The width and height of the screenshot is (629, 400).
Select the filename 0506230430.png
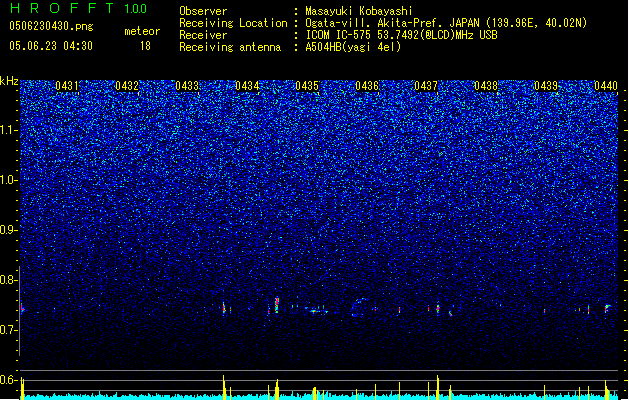pos(51,27)
